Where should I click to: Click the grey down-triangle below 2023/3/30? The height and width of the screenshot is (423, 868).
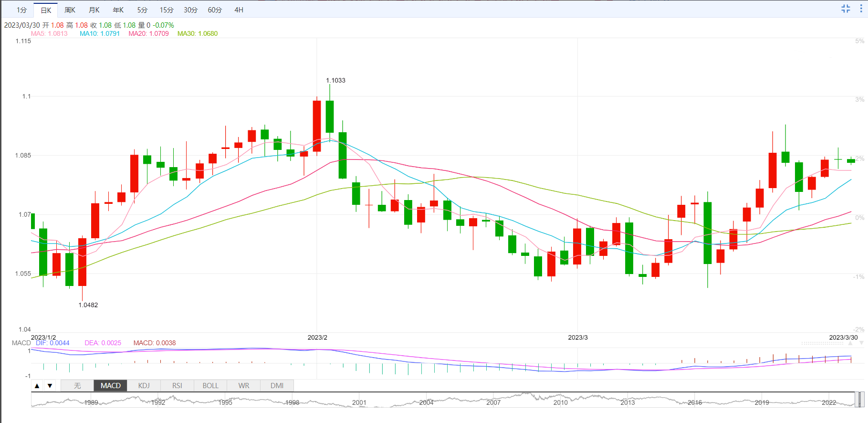[861, 343]
